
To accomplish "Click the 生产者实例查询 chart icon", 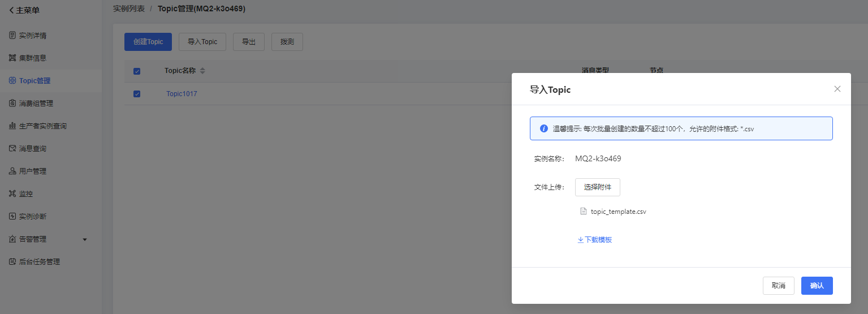I will [12, 126].
